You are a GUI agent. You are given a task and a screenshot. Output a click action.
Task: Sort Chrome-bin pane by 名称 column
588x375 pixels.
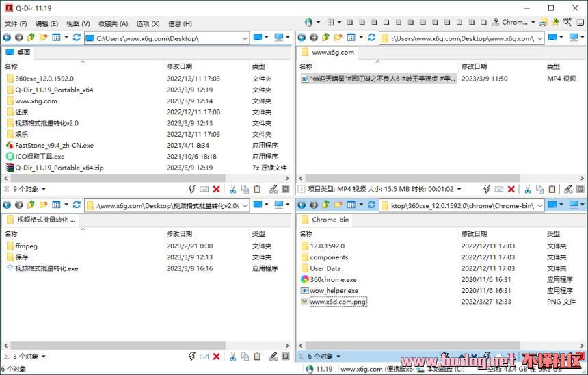coord(306,234)
